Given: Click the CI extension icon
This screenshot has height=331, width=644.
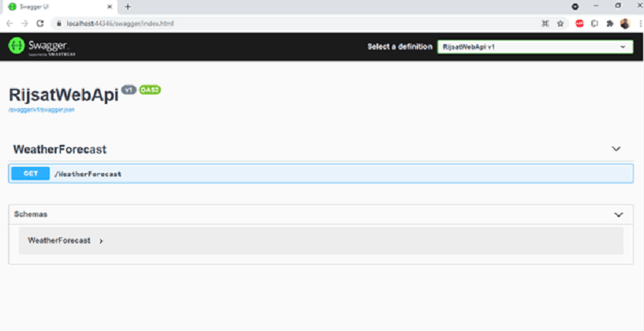Looking at the screenshot, I should [x=594, y=24].
